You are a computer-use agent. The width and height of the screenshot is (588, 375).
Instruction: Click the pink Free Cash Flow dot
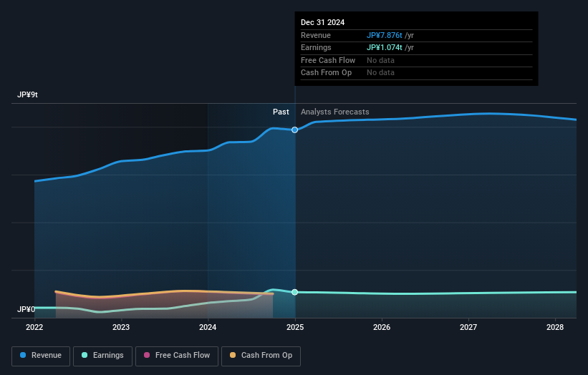pyautogui.click(x=147, y=355)
